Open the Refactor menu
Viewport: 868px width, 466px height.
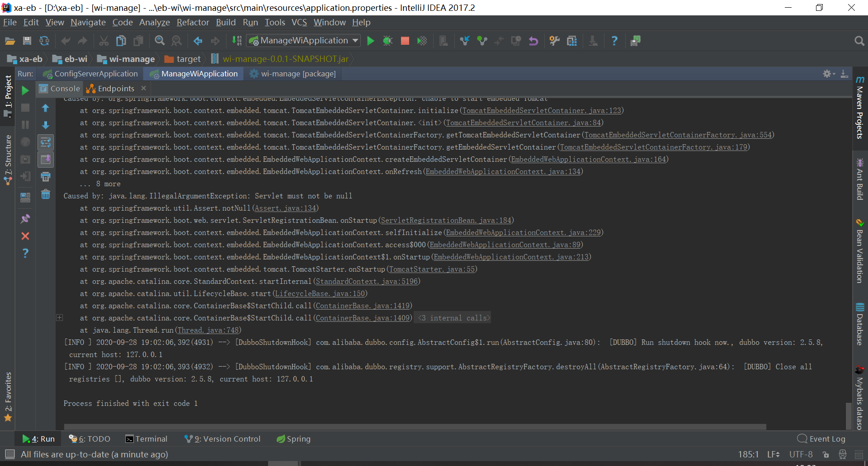point(193,22)
